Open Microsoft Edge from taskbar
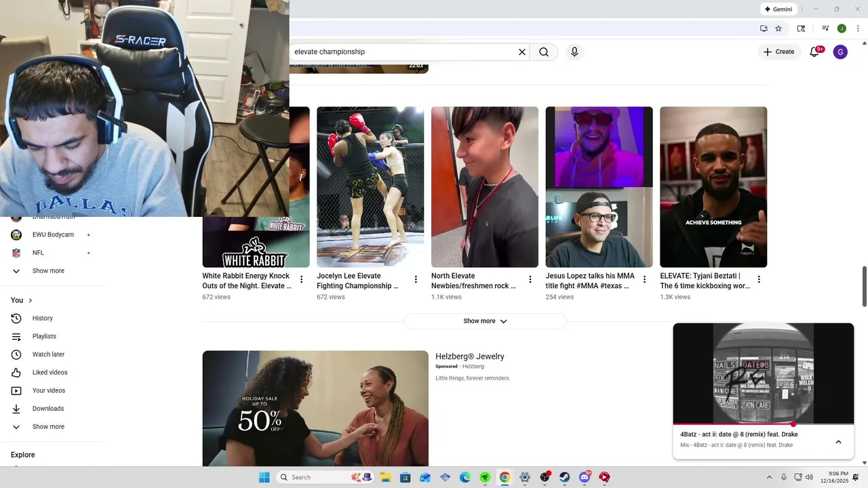 (465, 477)
